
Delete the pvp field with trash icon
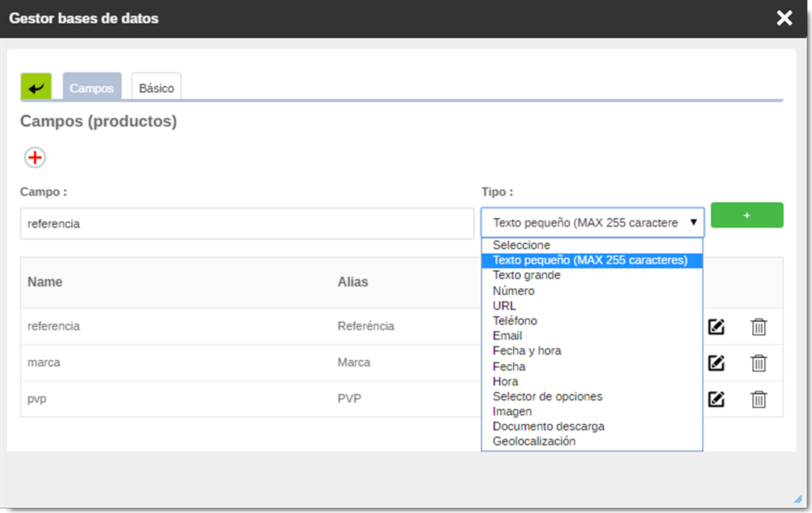759,399
